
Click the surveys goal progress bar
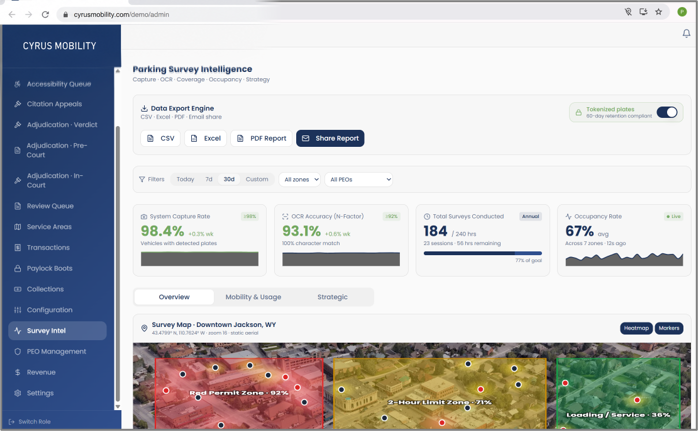(x=483, y=253)
